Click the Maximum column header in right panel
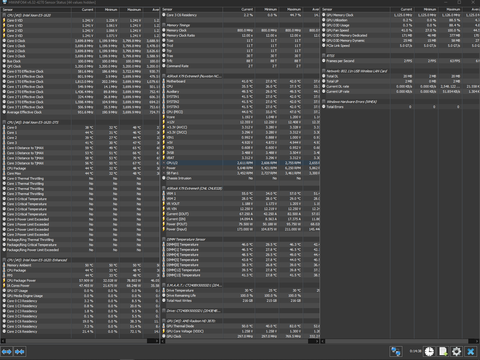480x360 pixels. (450, 10)
